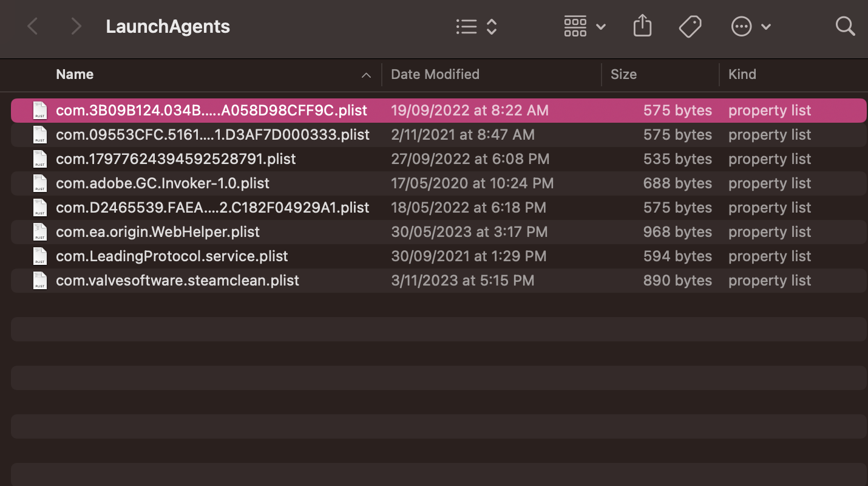Click the Back navigation arrow
This screenshot has height=486, width=868.
click(32, 26)
